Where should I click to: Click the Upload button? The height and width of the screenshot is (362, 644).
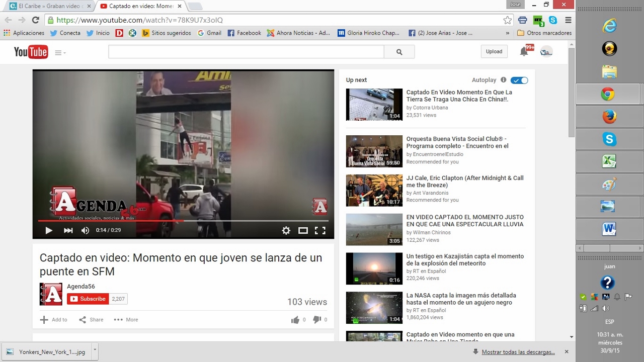tap(494, 51)
